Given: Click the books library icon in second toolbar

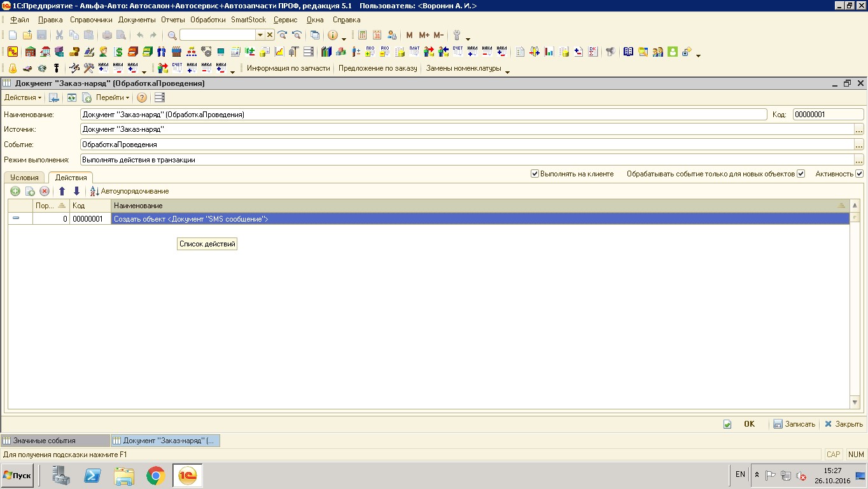Looking at the screenshot, I should (x=326, y=52).
